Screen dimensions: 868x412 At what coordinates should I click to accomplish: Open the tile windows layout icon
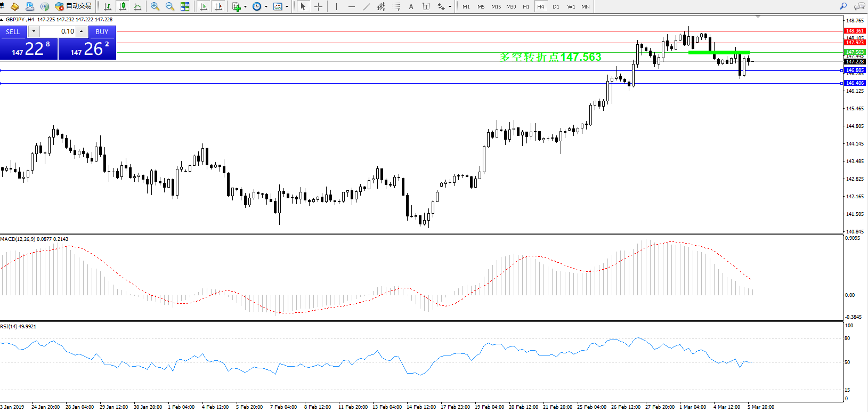tap(185, 6)
